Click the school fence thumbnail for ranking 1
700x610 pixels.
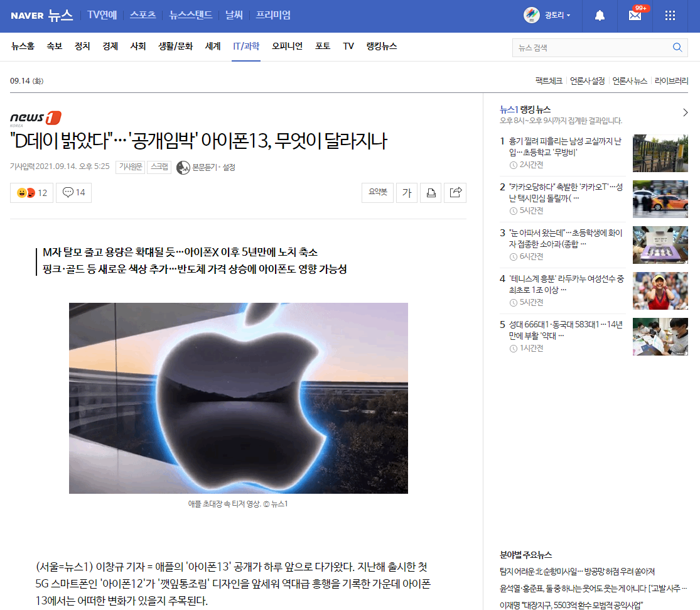(660, 153)
